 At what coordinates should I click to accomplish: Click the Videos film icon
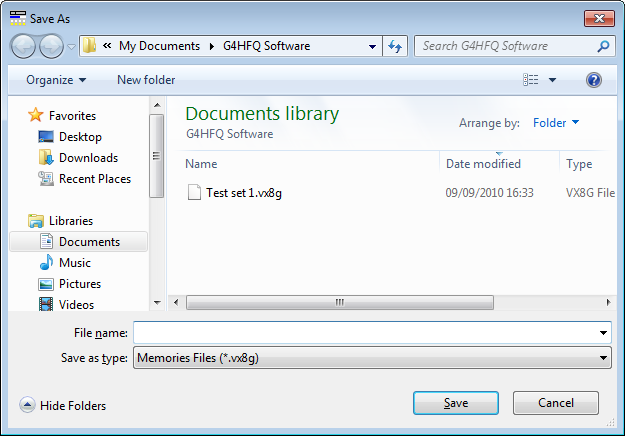pos(46,304)
